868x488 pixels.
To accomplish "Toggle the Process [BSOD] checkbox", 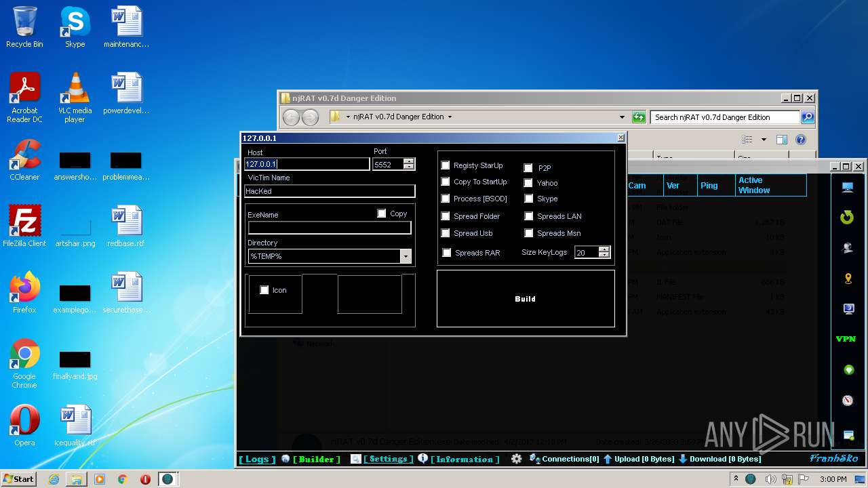I will pos(446,199).
